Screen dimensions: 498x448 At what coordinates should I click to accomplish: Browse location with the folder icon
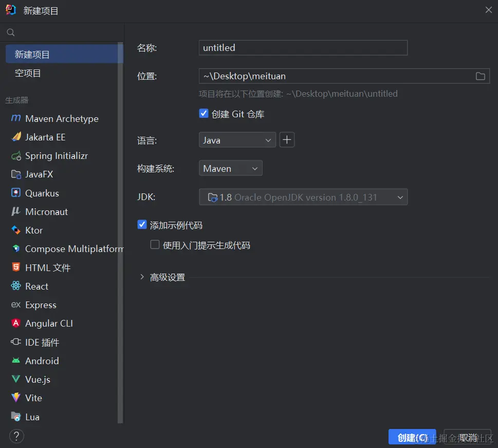[480, 76]
